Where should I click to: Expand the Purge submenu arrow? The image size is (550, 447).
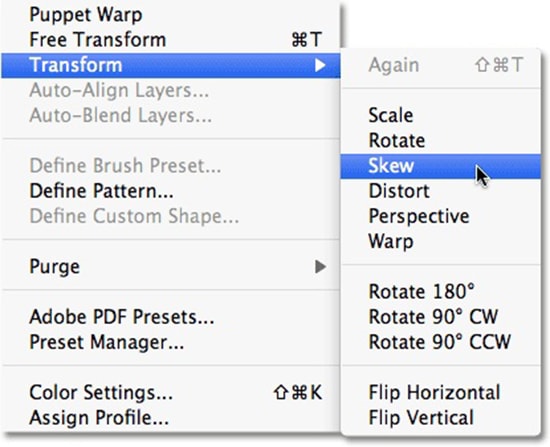(x=320, y=267)
